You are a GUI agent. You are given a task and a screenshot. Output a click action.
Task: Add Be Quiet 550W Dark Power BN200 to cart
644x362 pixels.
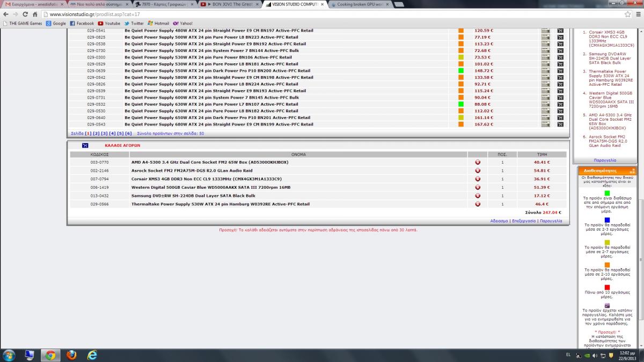tap(560, 71)
